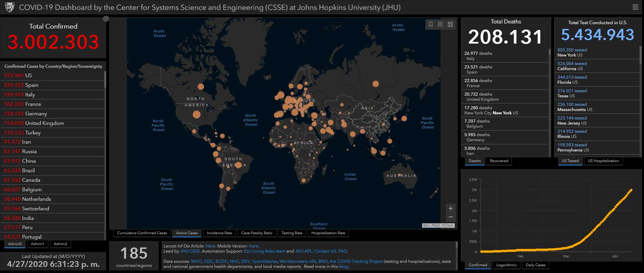Open the 1point3acres data source link
Viewport: 644px width, 273px height.
pyautogui.click(x=264, y=261)
